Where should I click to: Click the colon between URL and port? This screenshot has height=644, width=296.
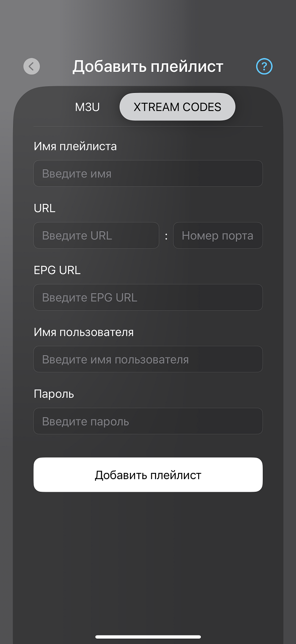pyautogui.click(x=166, y=236)
